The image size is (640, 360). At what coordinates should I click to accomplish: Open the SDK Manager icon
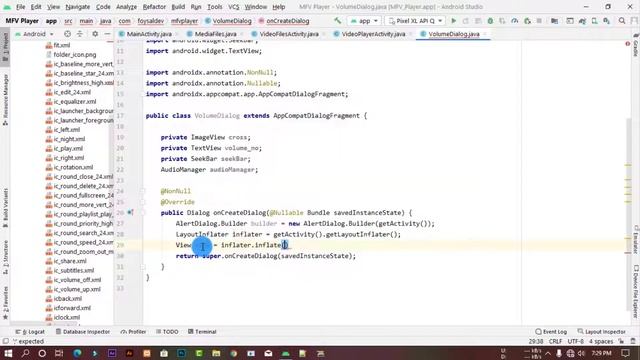click(x=607, y=21)
